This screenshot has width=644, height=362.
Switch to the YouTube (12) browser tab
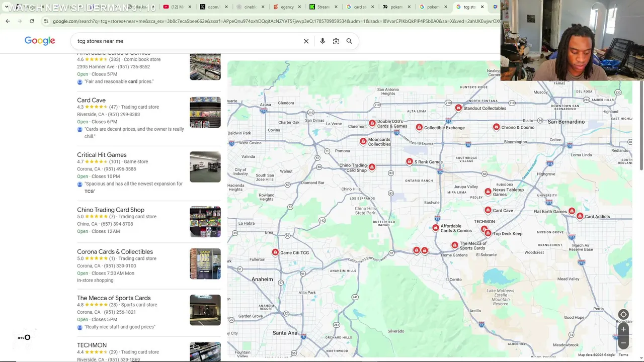pos(177,7)
